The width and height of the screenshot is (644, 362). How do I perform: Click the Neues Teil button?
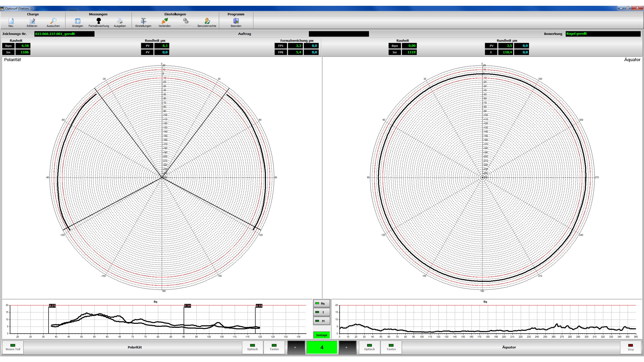pyautogui.click(x=13, y=347)
